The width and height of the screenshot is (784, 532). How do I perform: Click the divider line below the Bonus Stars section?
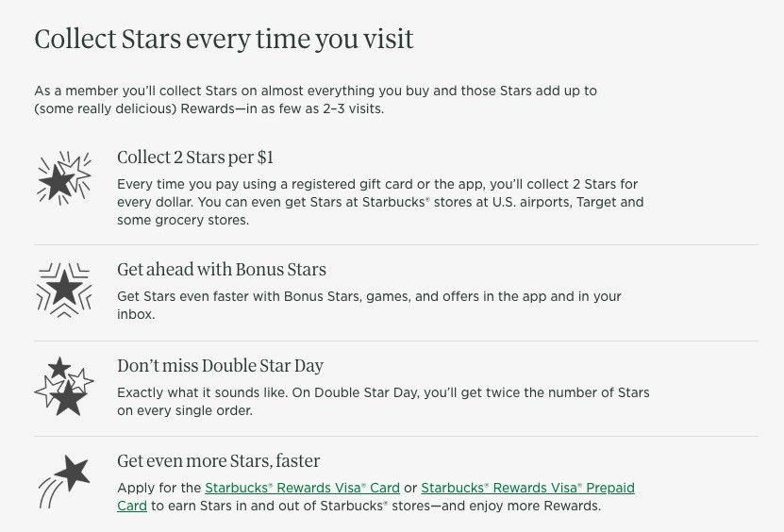(x=395, y=341)
